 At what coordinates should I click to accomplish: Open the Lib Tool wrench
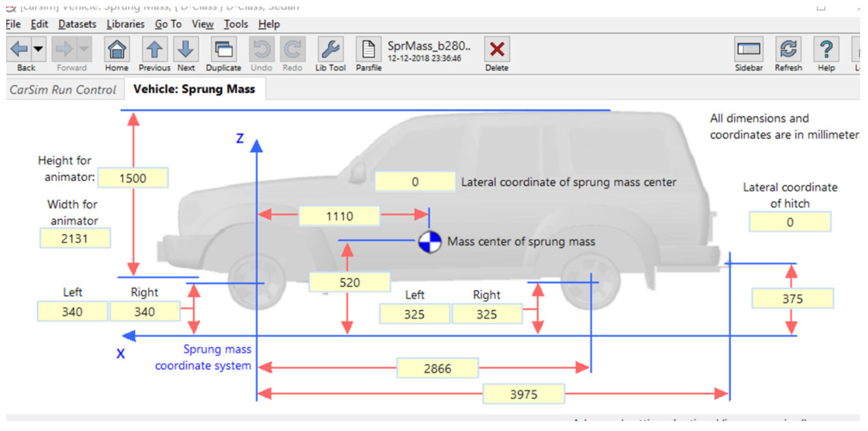click(330, 49)
